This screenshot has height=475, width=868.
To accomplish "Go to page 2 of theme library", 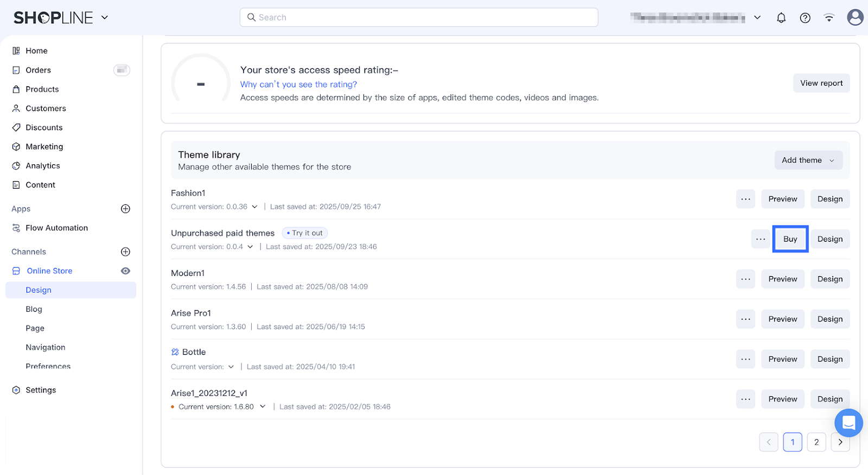I will [x=816, y=442].
